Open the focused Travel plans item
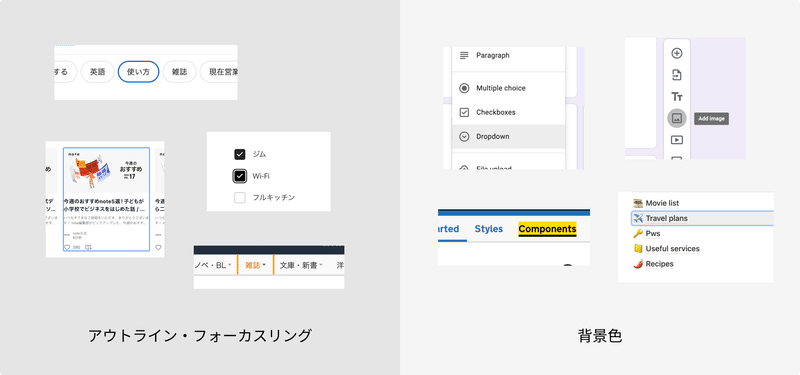Viewport: 800px width, 375px height. pyautogui.click(x=703, y=218)
